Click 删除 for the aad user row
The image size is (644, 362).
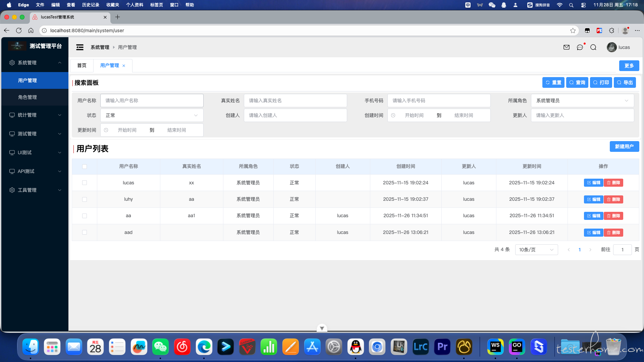[x=613, y=233]
